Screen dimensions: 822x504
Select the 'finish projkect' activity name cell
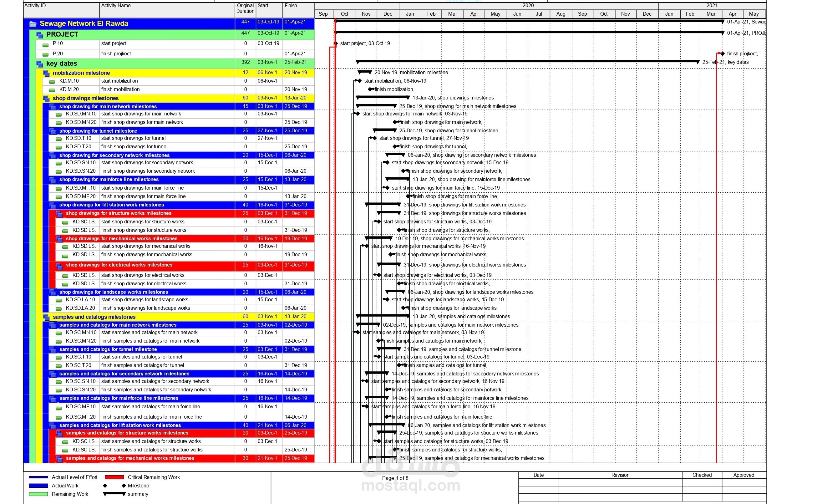[167, 54]
